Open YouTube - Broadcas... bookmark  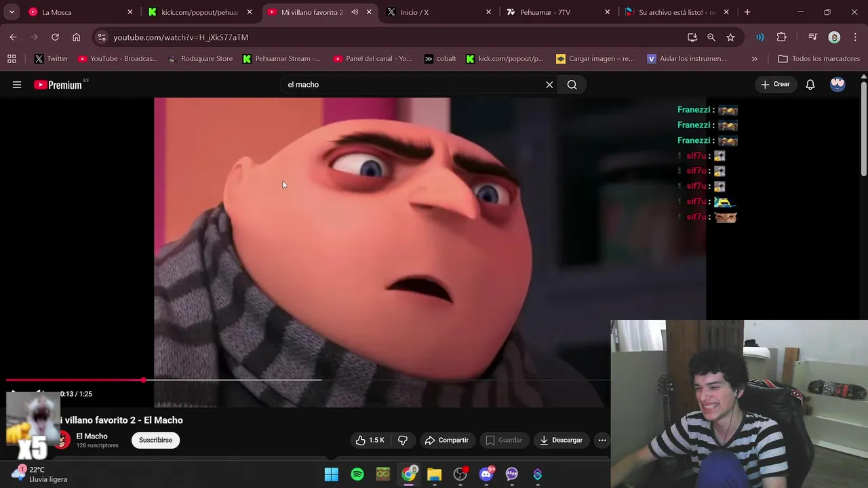(x=118, y=59)
